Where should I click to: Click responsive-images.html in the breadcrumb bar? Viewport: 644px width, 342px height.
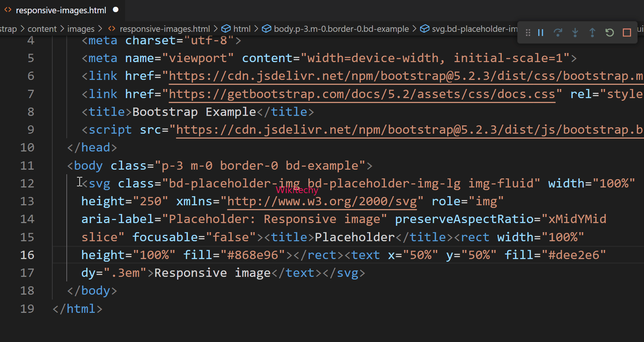(x=164, y=28)
